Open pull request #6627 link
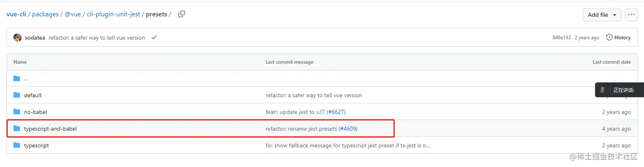This screenshot has height=167, width=644. tap(336, 112)
